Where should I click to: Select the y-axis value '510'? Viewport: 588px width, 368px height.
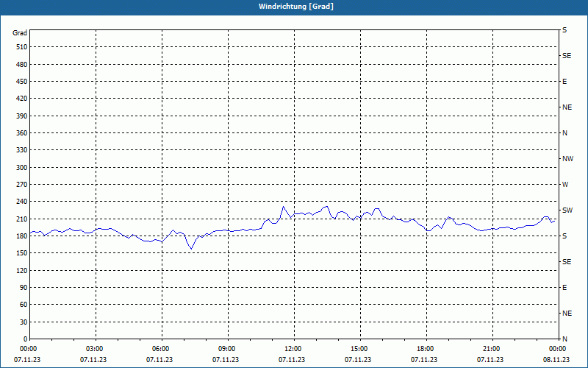click(x=22, y=47)
